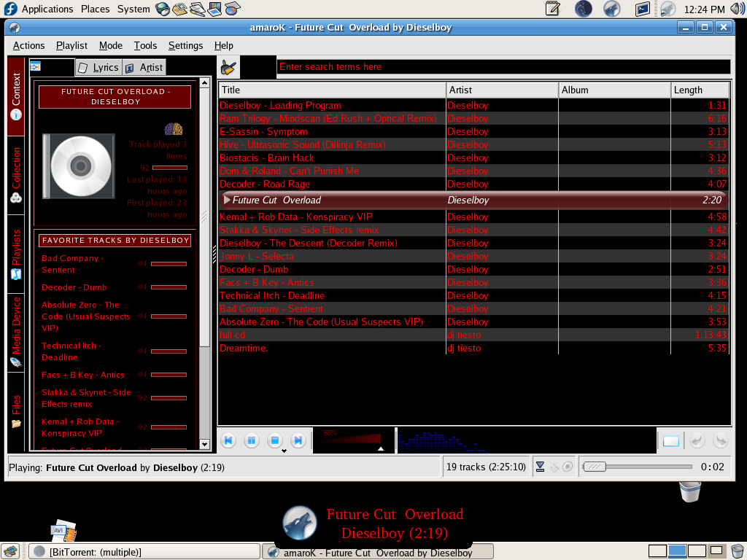
Task: Select the 'Dreamtime.' track in playlist
Action: point(474,348)
